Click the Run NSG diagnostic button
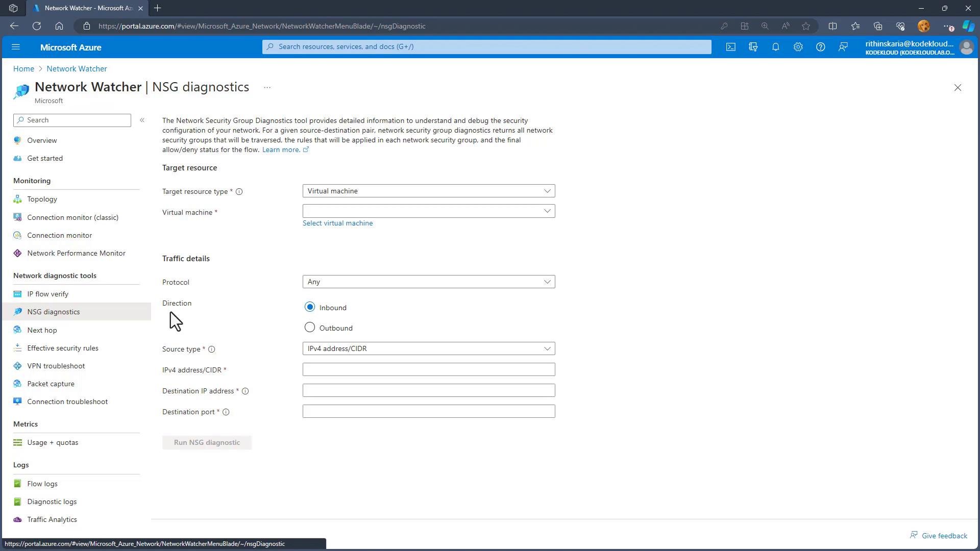This screenshot has height=551, width=980. click(207, 442)
